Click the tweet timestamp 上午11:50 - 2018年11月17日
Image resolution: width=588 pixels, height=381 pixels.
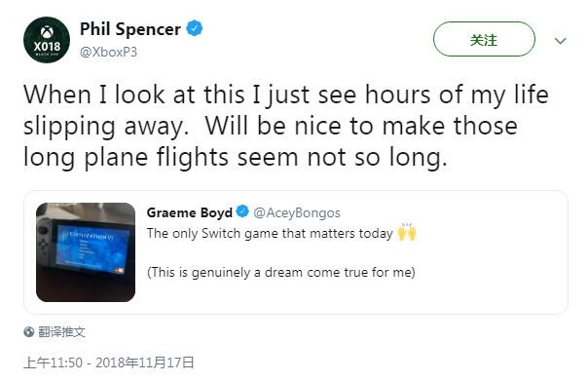point(109,362)
